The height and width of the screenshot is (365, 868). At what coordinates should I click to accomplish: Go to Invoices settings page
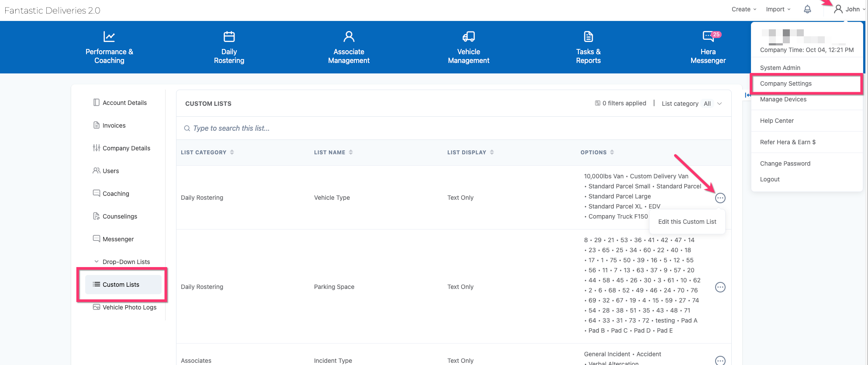click(114, 125)
